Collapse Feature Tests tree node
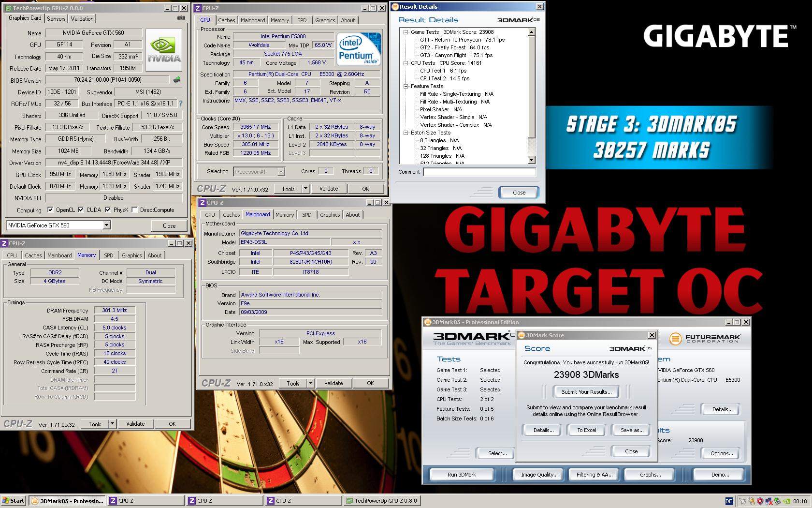The height and width of the screenshot is (508, 812). pos(406,86)
